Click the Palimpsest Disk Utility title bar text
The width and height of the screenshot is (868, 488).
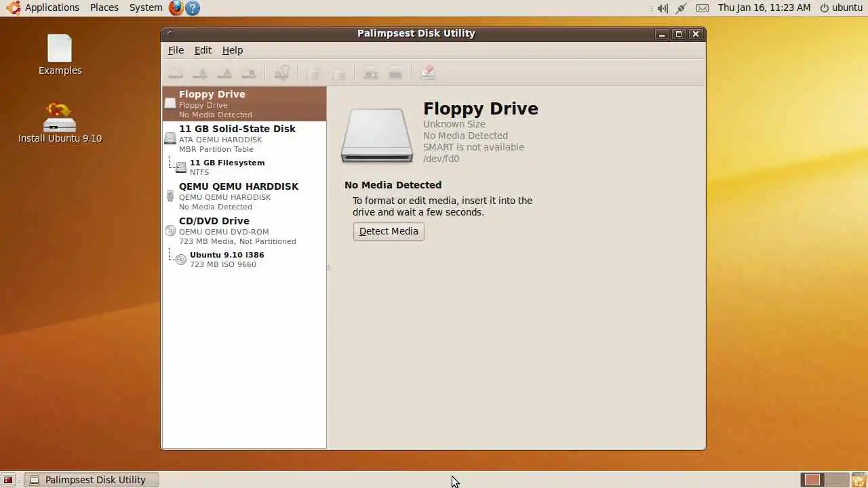416,33
